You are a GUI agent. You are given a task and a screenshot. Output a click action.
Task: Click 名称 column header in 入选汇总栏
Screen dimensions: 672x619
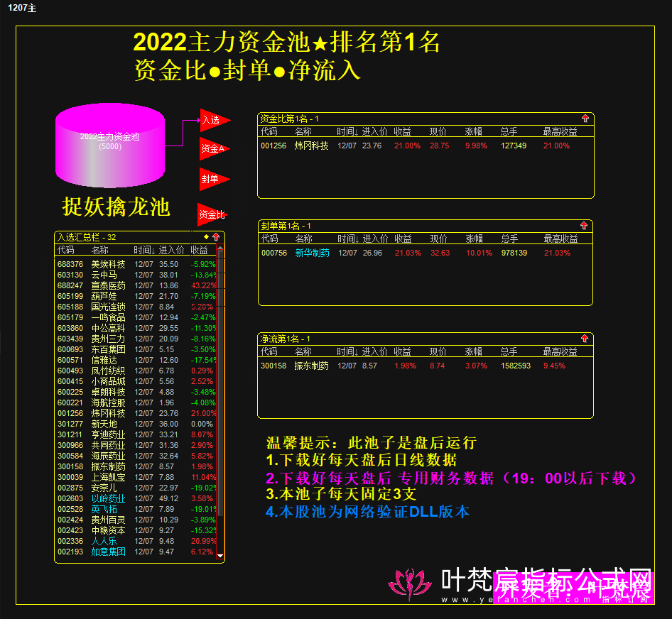100,250
